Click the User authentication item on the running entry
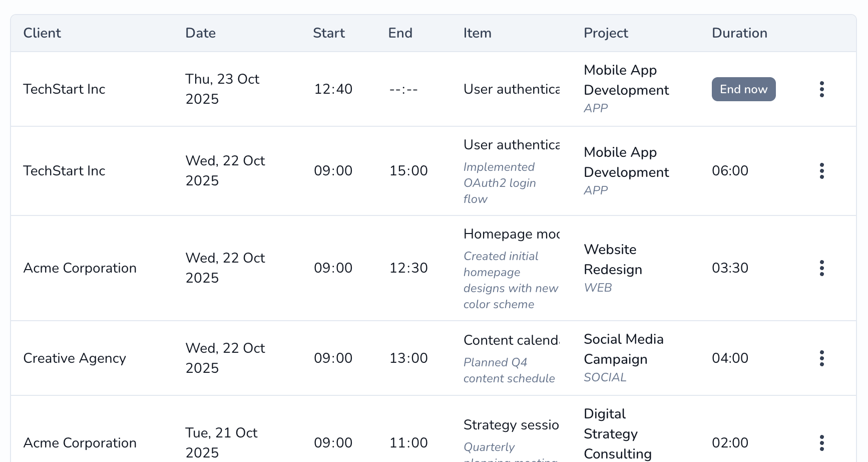The image size is (868, 462). [511, 89]
